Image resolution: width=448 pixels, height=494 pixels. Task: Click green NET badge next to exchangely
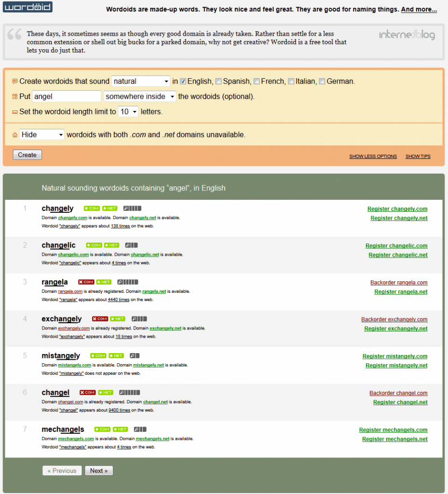point(117,319)
